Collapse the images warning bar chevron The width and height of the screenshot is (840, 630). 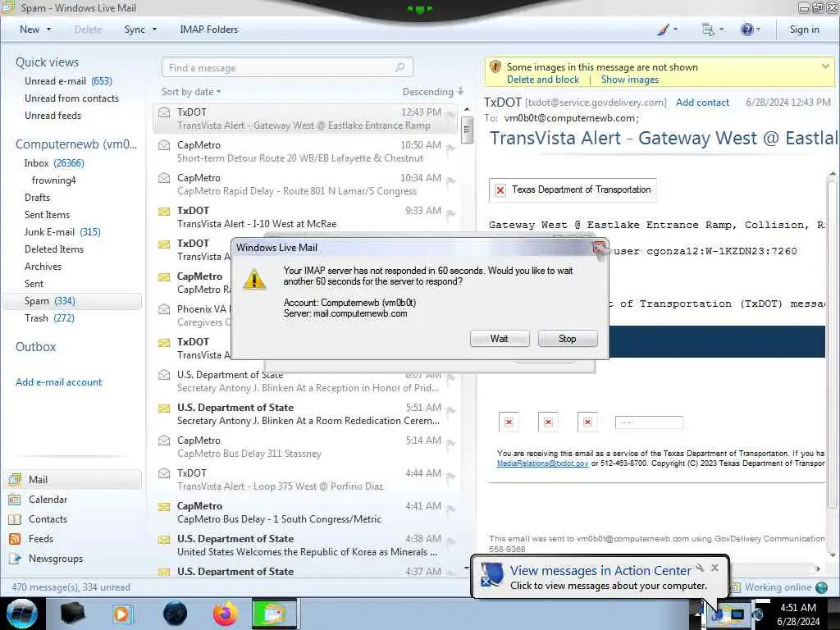click(x=825, y=66)
